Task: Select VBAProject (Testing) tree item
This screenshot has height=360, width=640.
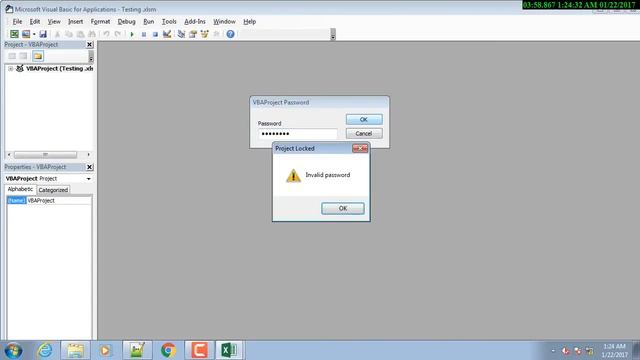Action: point(59,69)
